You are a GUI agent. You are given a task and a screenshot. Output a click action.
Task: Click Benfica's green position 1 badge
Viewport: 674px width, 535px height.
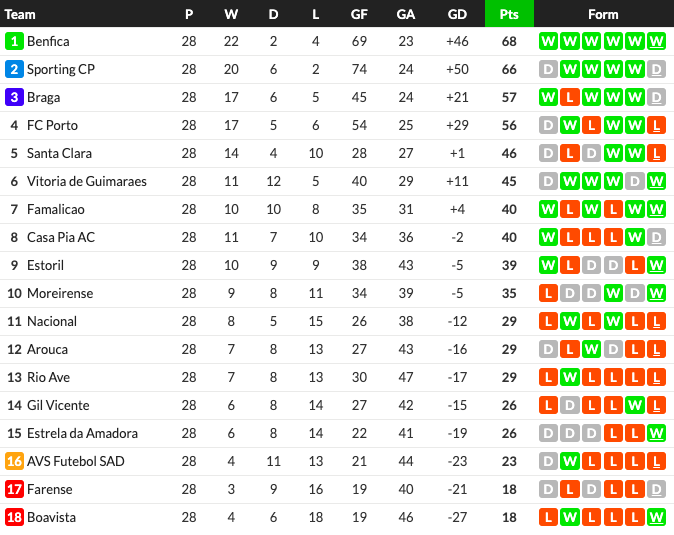14,41
